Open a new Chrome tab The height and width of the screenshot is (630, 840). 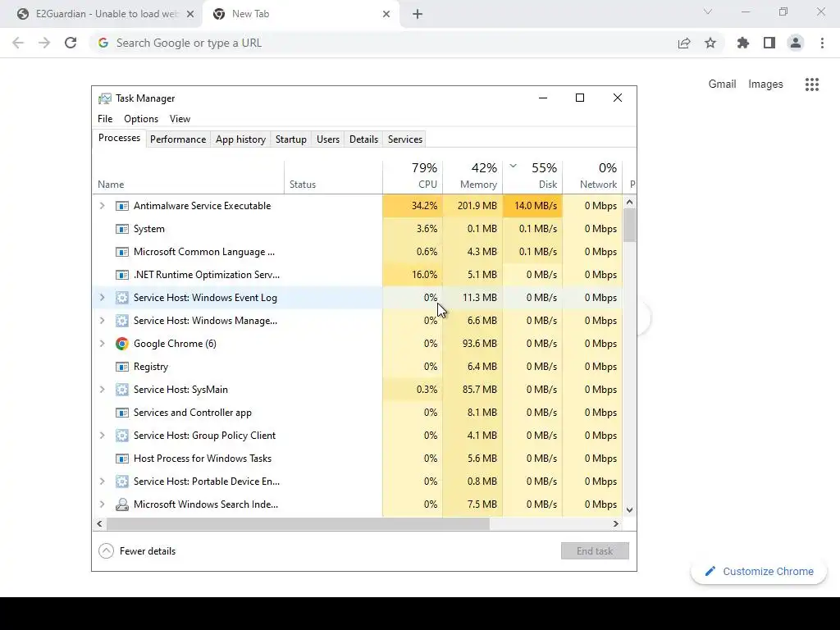(418, 15)
